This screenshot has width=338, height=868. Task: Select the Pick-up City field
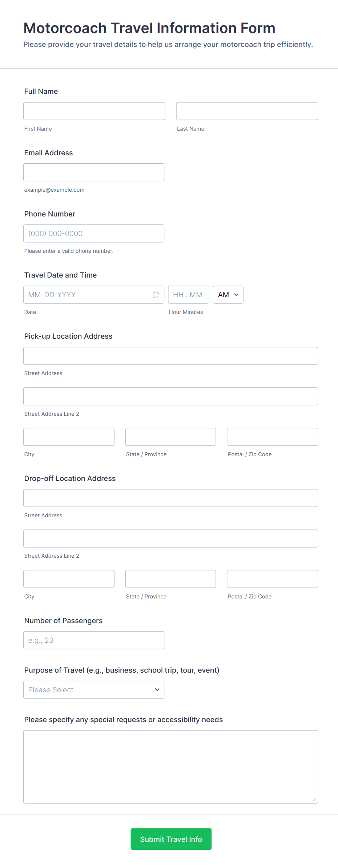pyautogui.click(x=69, y=437)
